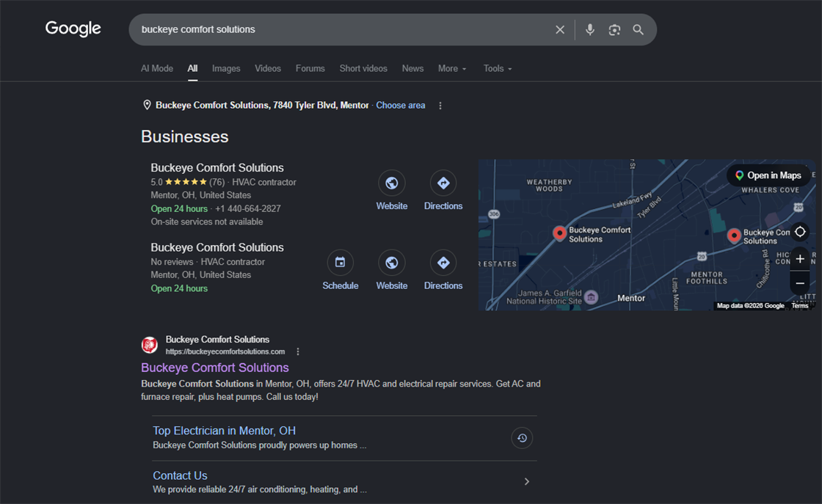Switch to Videos tab
Viewport: 822px width, 504px height.
268,69
